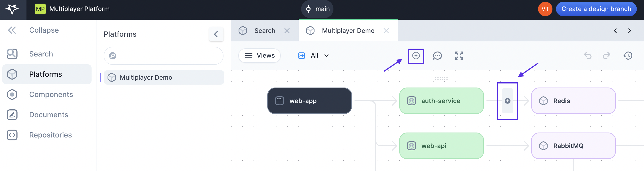Screen dimensions: 644x171
Task: Close the Multiplayer Demo tab
Action: 386,31
